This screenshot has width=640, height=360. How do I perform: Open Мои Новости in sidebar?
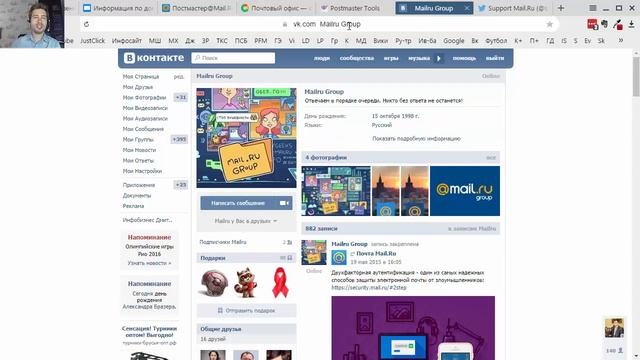click(139, 150)
